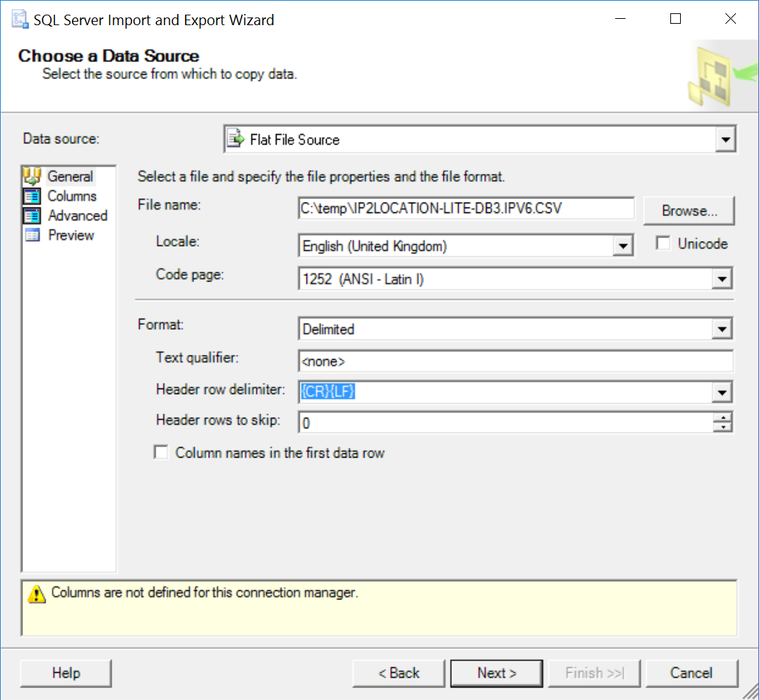Open the Code page dropdown
Screen dimensions: 759x700
coord(722,279)
